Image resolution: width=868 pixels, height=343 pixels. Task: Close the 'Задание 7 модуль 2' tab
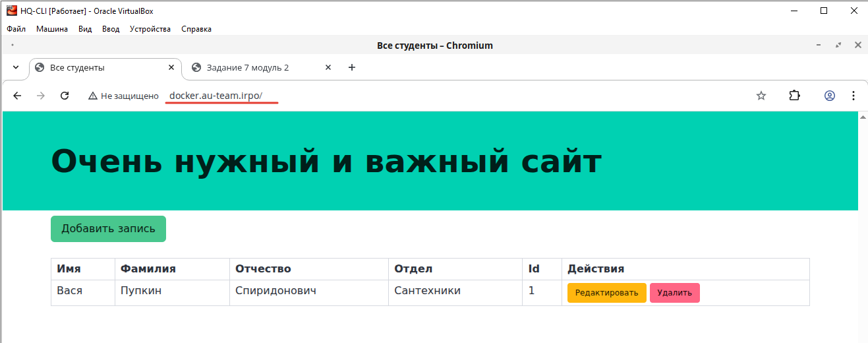pos(328,67)
